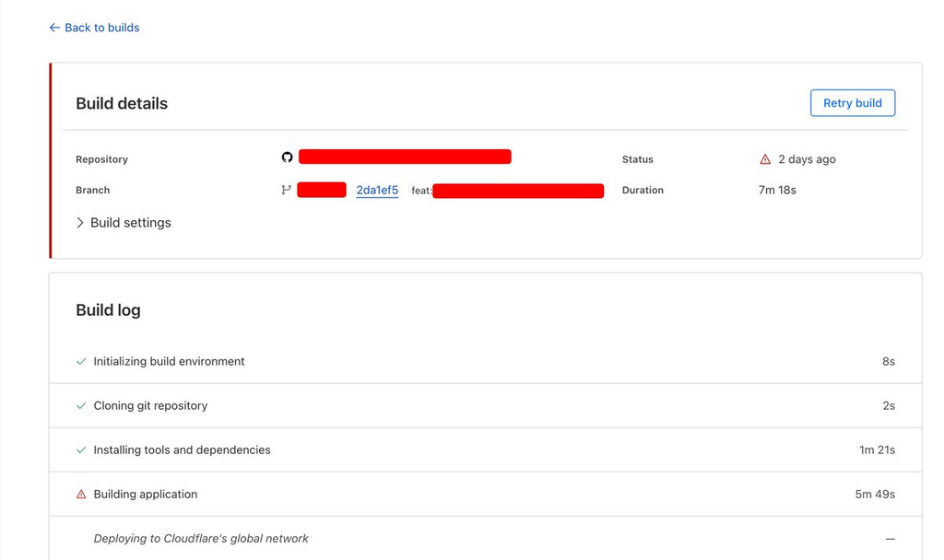This screenshot has height=560, width=944.
Task: Click the Retry build button
Action: click(853, 103)
